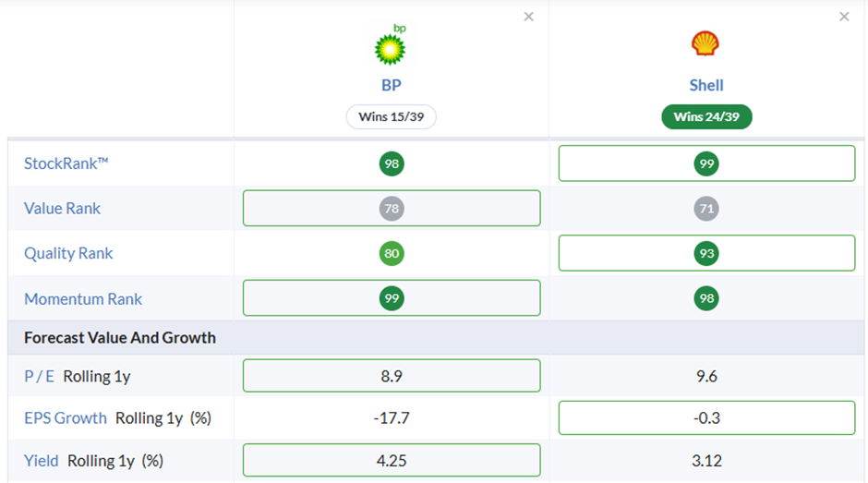
Task: Click the 'Wins 15/39' BP badge
Action: [392, 117]
